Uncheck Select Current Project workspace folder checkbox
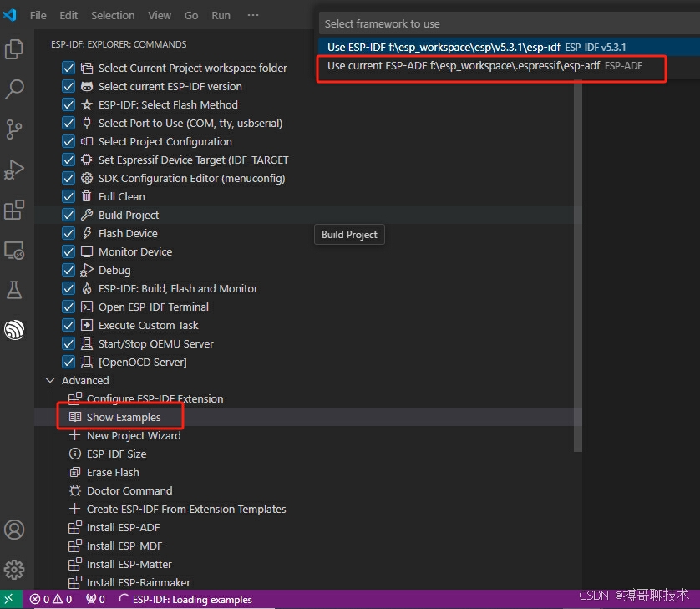This screenshot has width=700, height=609. pos(68,68)
